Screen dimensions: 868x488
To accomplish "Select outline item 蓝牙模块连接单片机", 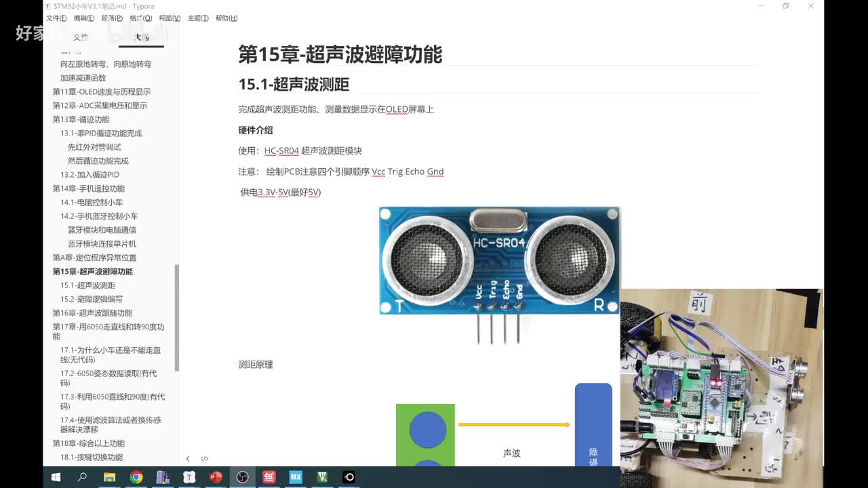I will click(x=102, y=244).
